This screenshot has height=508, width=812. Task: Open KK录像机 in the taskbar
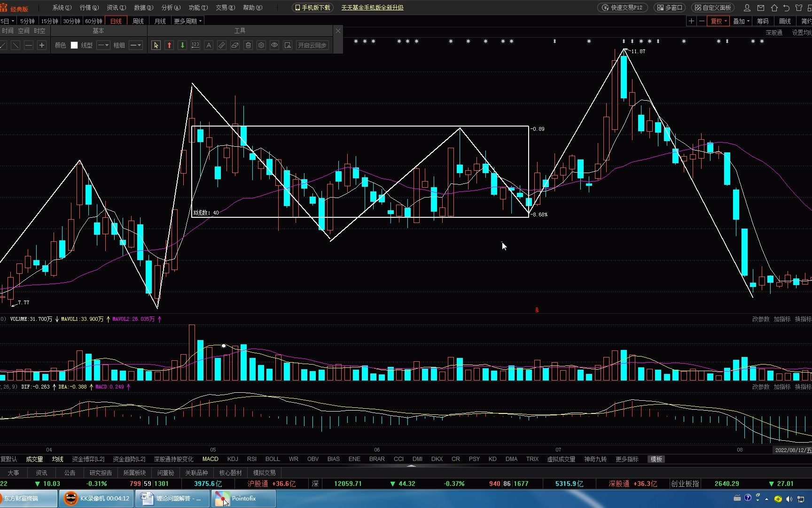(96, 499)
